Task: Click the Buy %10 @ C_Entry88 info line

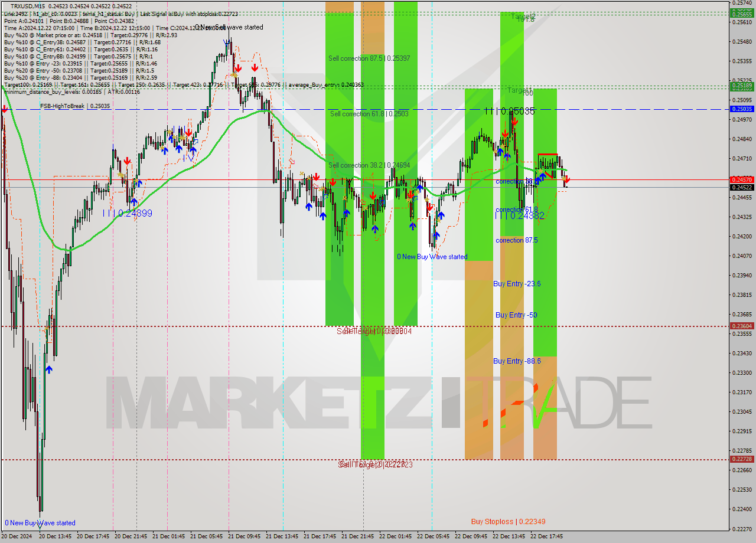Action: coord(79,56)
